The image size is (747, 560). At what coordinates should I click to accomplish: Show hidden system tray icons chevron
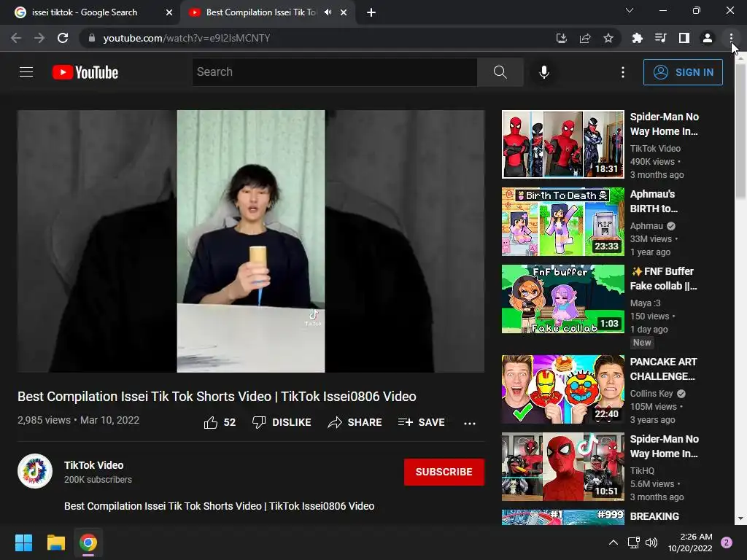(614, 542)
